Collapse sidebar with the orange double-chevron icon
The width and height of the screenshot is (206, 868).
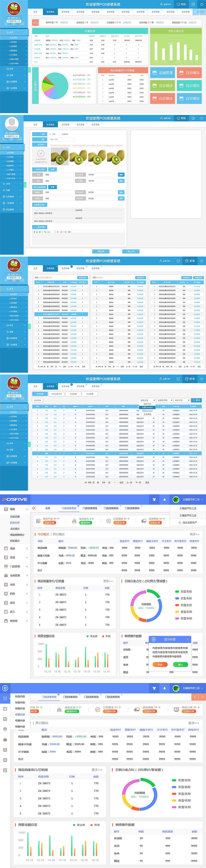tap(34, 508)
